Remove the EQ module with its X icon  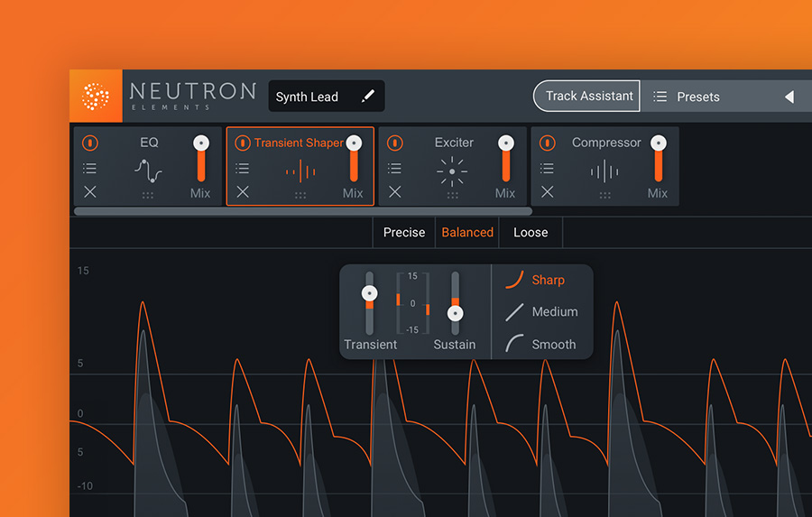click(x=90, y=191)
